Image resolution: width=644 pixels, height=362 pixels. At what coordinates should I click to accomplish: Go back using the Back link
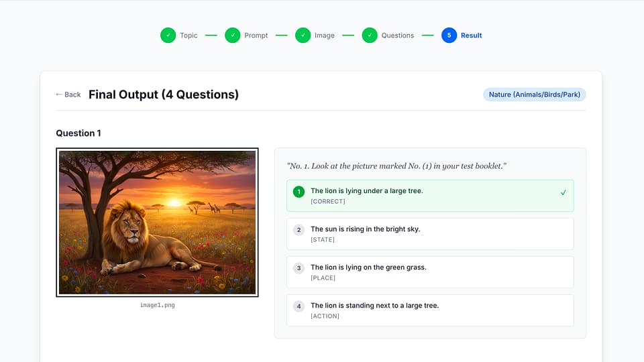pyautogui.click(x=68, y=95)
